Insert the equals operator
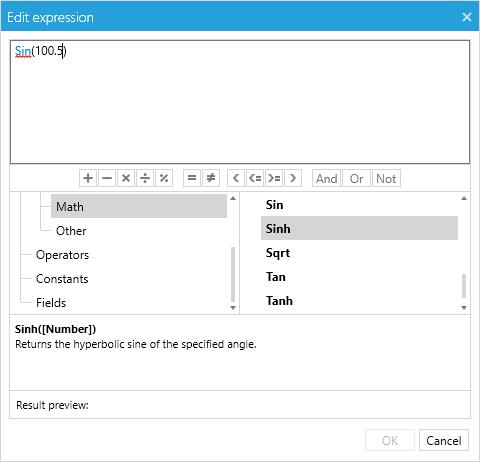Screen dimensions: 480x462 click(x=192, y=178)
